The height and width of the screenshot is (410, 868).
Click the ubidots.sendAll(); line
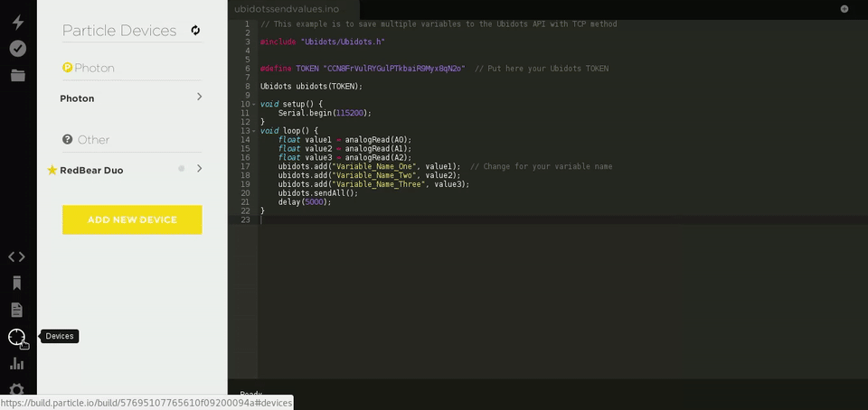point(318,193)
